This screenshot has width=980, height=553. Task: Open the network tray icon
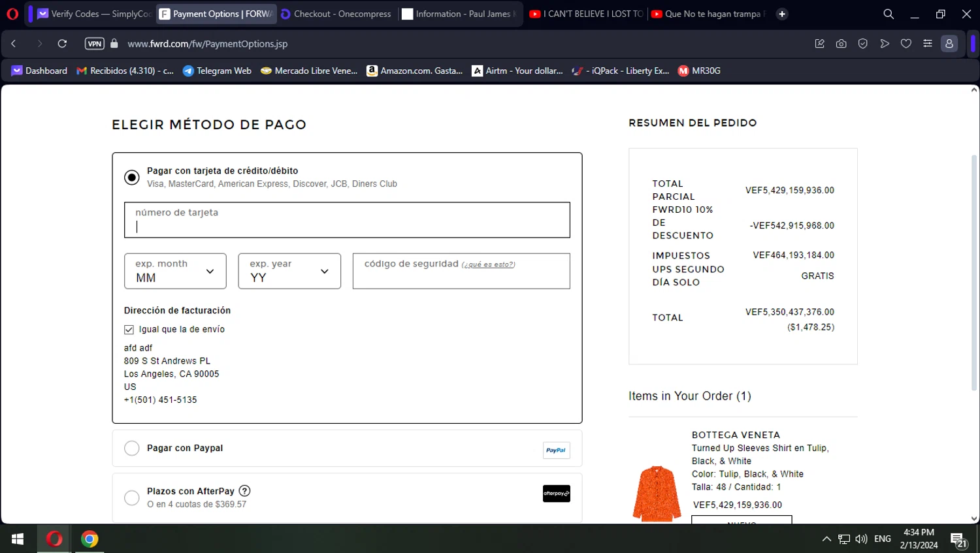[844, 539]
